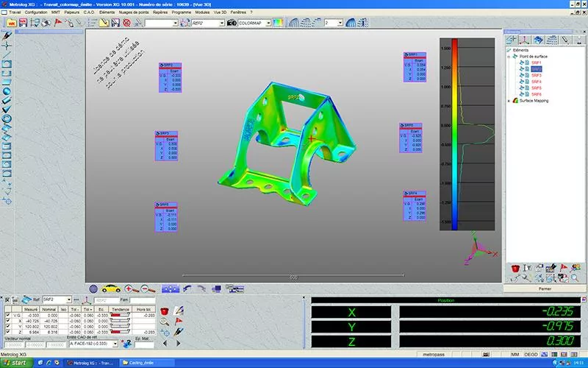
Task: Click the red bucket icon in results panel
Action: 165,312
